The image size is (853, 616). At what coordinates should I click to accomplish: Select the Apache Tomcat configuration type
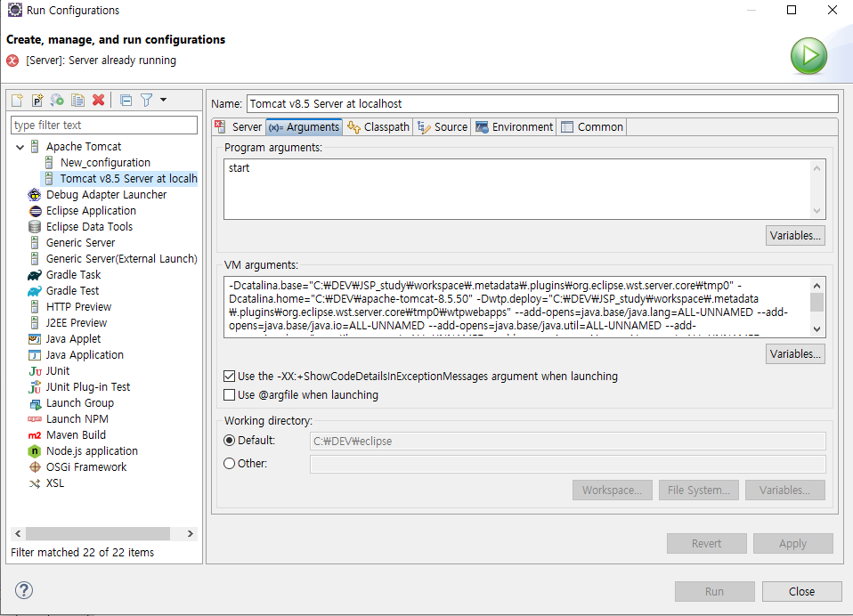83,147
